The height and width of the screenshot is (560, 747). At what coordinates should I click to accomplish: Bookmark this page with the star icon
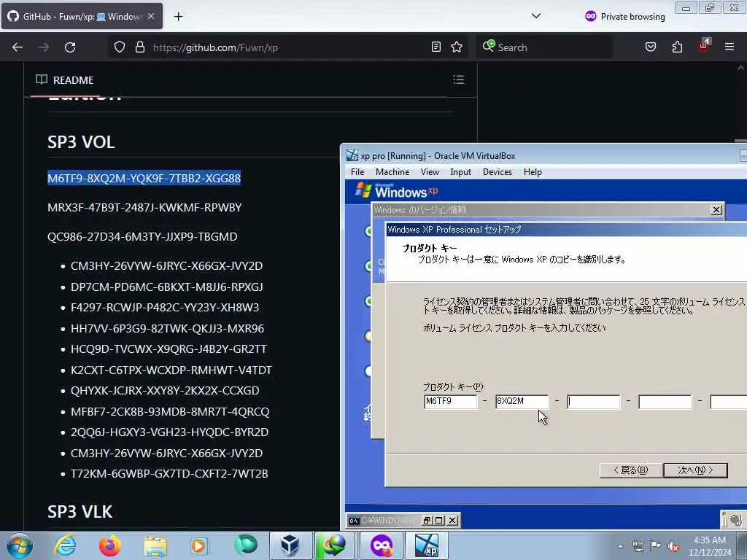tap(457, 47)
